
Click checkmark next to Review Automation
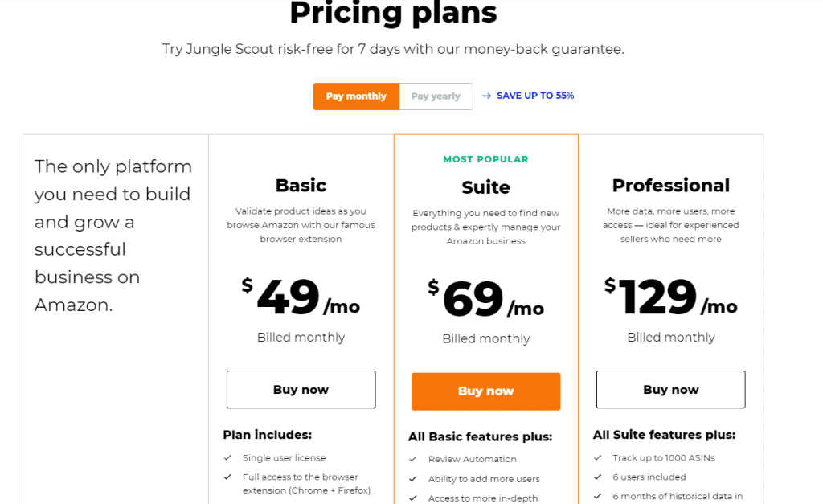pos(413,460)
